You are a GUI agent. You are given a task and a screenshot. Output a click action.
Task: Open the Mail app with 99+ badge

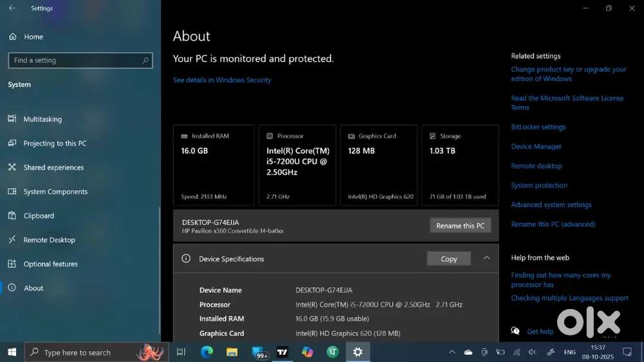tap(259, 352)
